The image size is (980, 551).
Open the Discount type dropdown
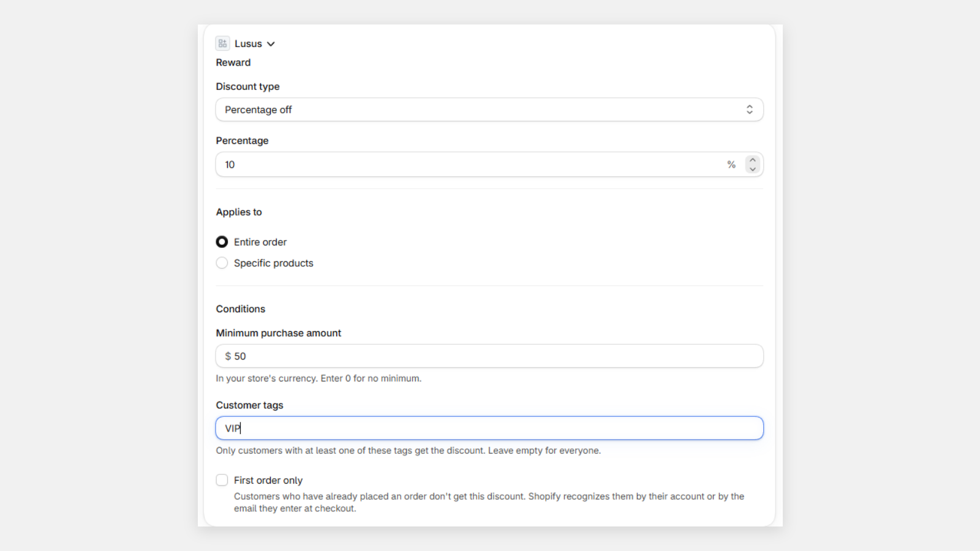coord(489,110)
